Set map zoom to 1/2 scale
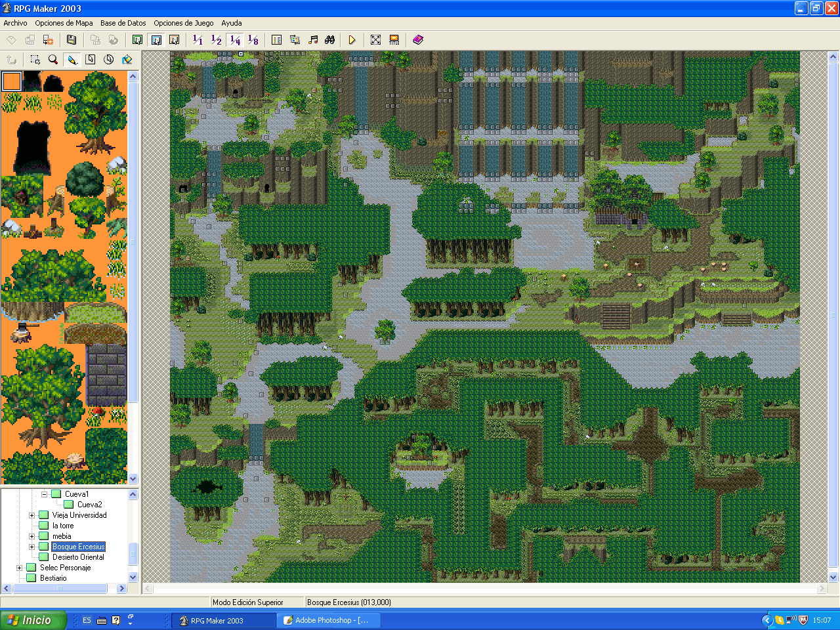840x630 pixels. tap(217, 40)
